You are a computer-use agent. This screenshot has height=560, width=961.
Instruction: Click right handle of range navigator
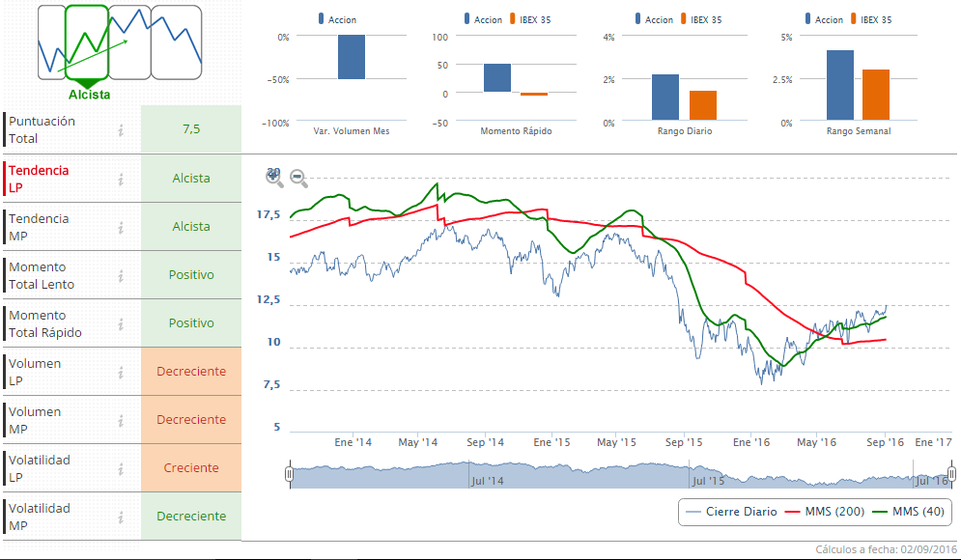(951, 474)
